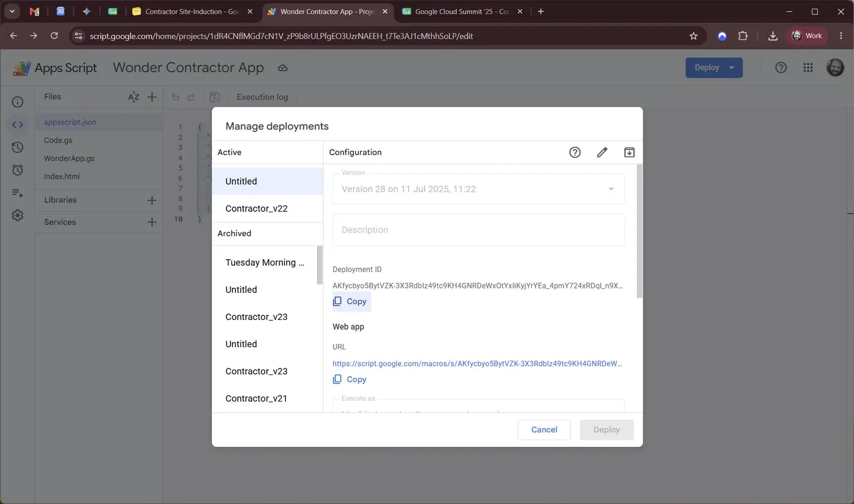This screenshot has width=854, height=504.
Task: Click the dialog's Deploy button
Action: (606, 430)
